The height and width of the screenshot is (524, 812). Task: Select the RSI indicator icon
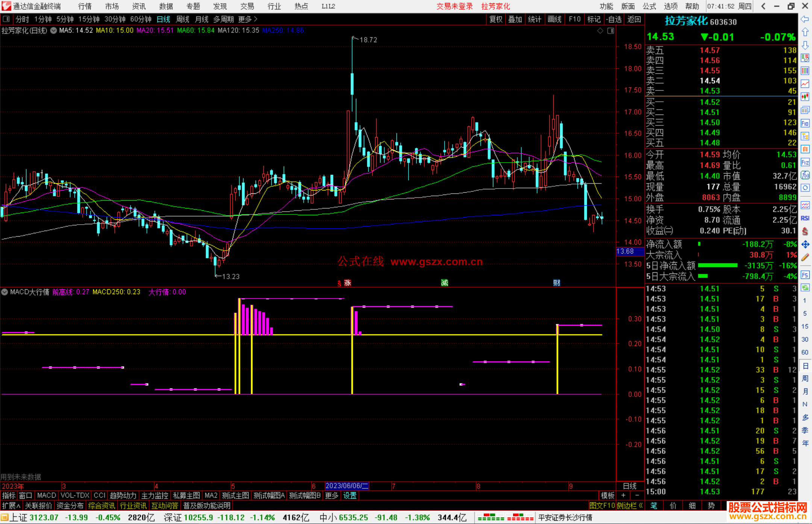point(805,218)
